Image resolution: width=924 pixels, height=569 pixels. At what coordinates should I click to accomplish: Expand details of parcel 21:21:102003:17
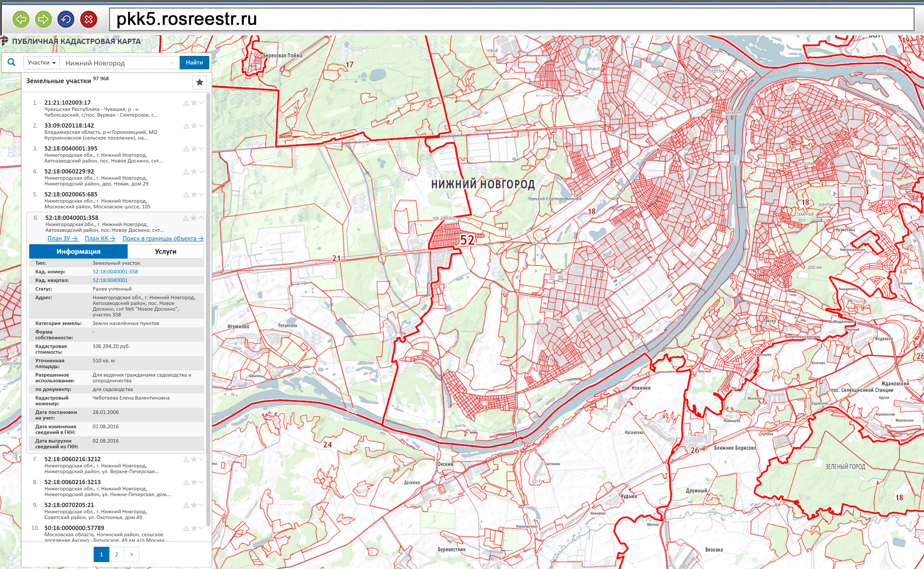pos(201,103)
